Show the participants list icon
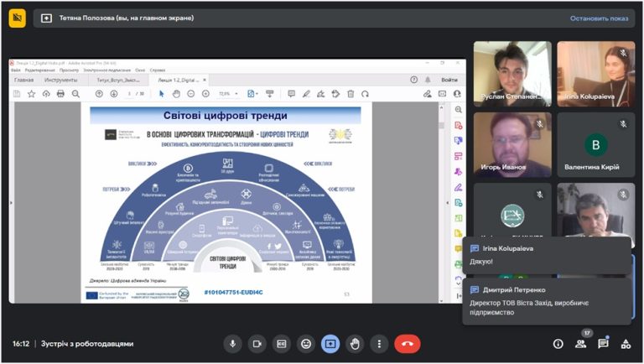Screen dimensions: 644x364 click(x=580, y=344)
